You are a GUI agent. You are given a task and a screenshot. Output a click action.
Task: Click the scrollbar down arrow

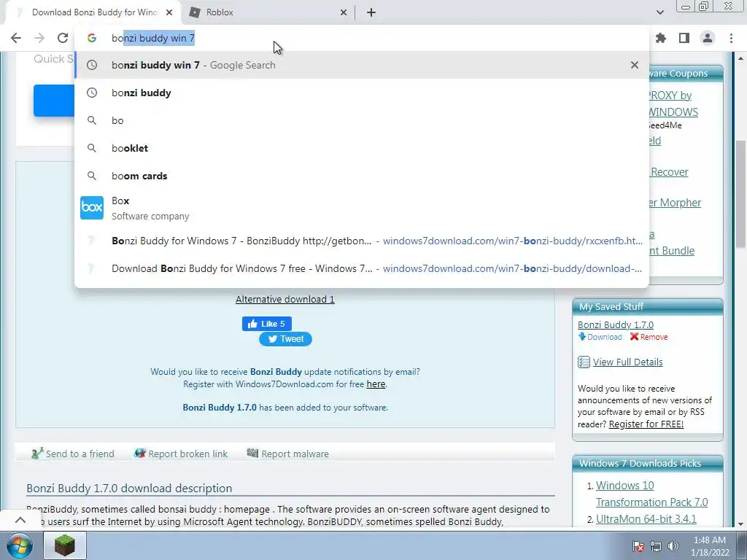741,524
